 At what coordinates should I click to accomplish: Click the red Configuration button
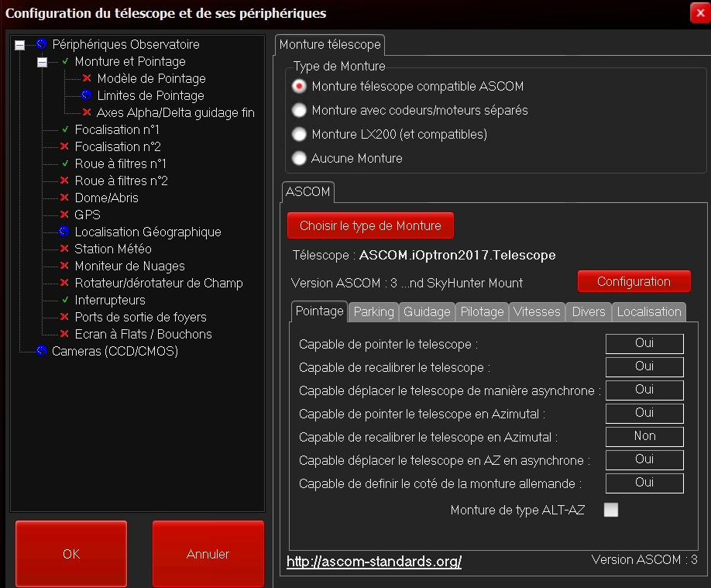[x=634, y=281]
